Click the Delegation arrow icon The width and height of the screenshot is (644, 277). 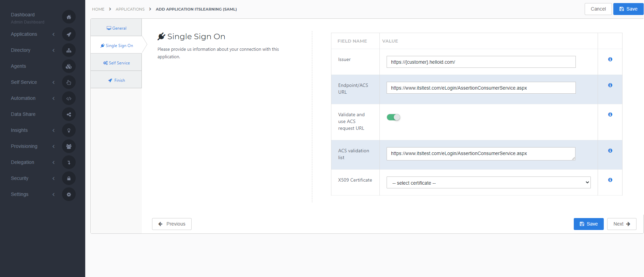(x=69, y=162)
